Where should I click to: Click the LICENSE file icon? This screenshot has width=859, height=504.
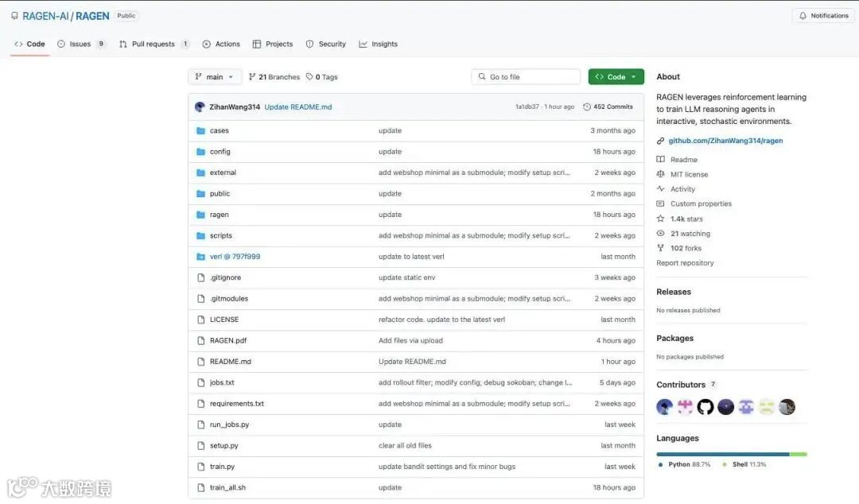click(200, 320)
